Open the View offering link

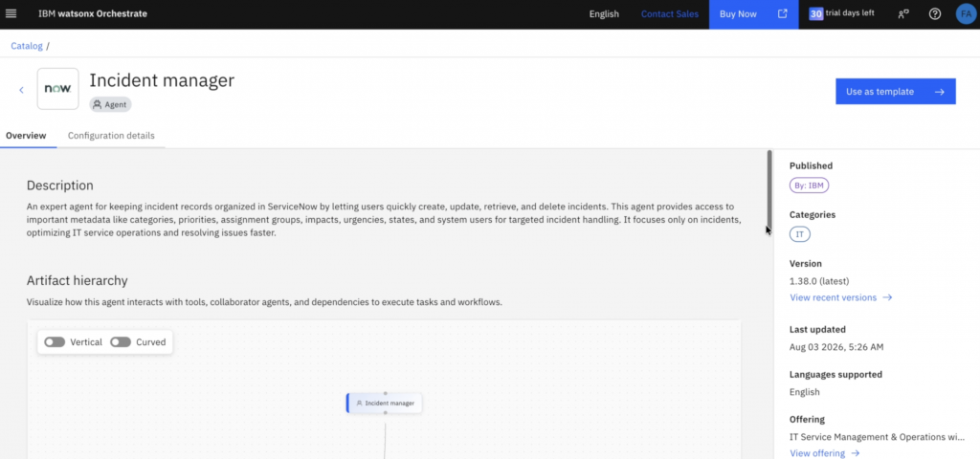click(x=825, y=453)
